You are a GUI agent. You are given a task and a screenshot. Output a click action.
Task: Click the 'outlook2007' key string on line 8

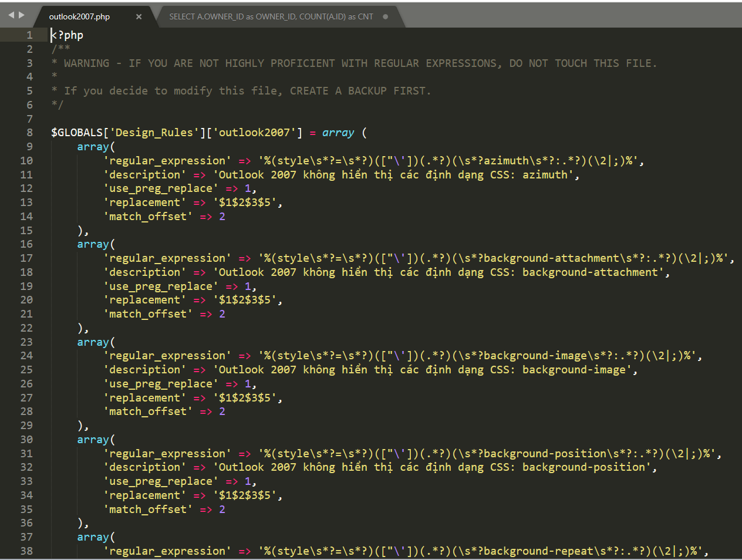[x=254, y=133]
